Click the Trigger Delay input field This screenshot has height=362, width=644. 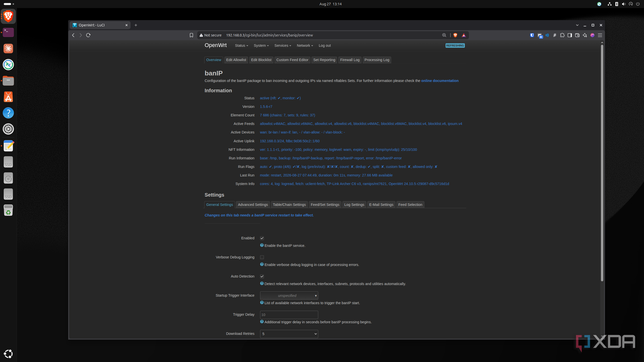coord(289,315)
